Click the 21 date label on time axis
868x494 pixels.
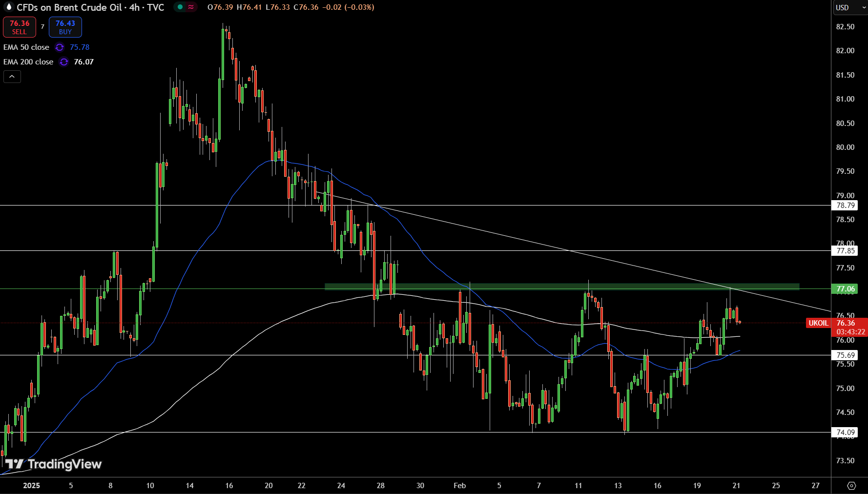coord(737,486)
